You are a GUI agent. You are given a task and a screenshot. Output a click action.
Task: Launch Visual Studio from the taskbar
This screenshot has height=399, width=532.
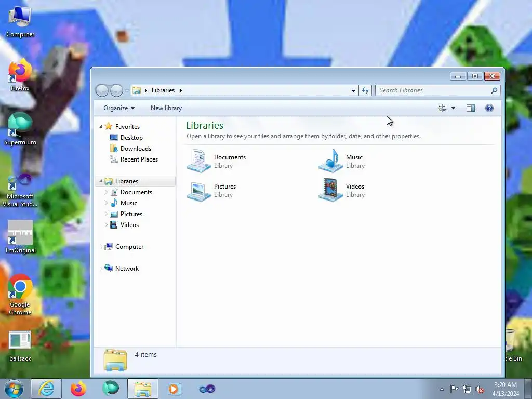207,389
